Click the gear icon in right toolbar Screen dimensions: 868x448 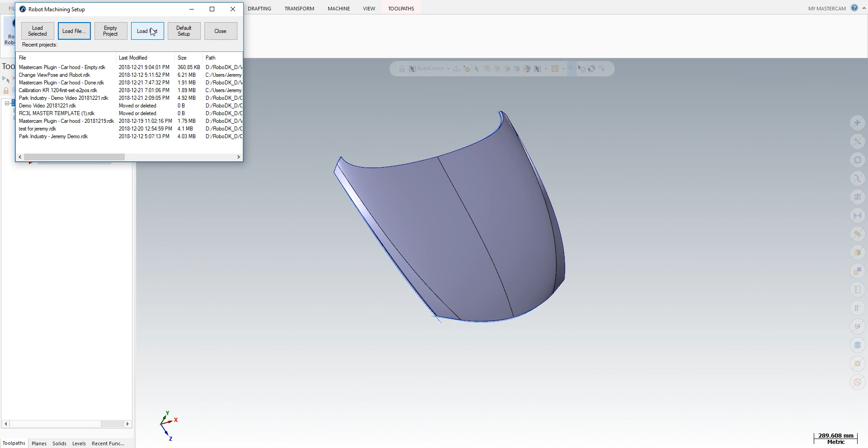click(857, 364)
